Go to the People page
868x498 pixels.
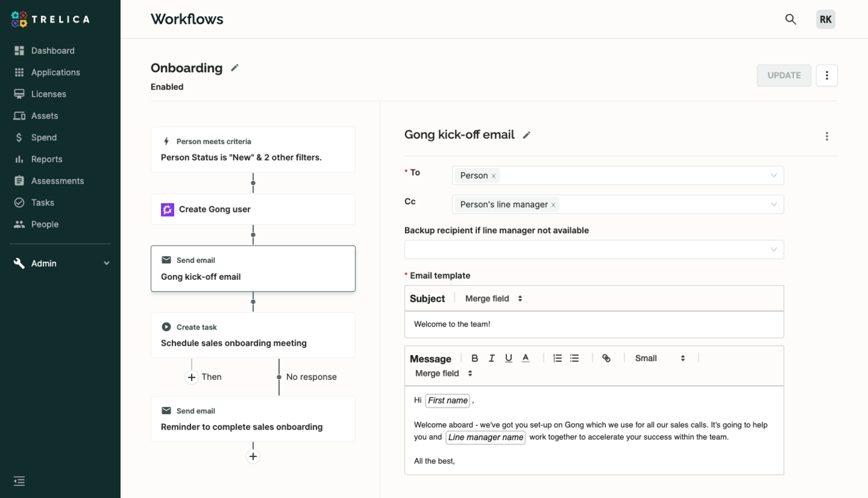coord(45,224)
